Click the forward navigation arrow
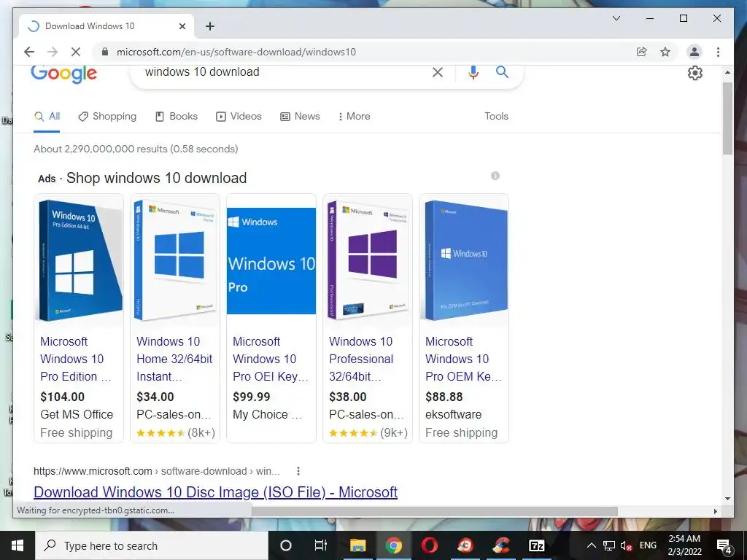747x560 pixels. click(53, 52)
